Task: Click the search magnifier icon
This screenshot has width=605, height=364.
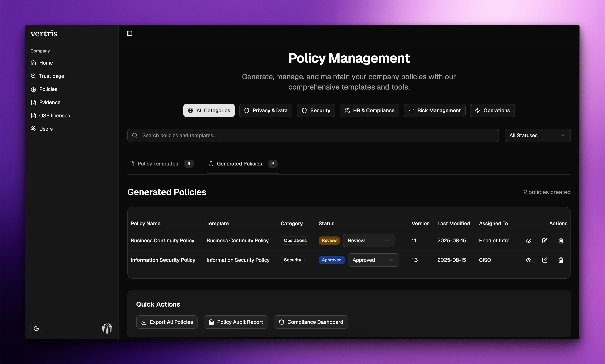Action: pos(135,136)
